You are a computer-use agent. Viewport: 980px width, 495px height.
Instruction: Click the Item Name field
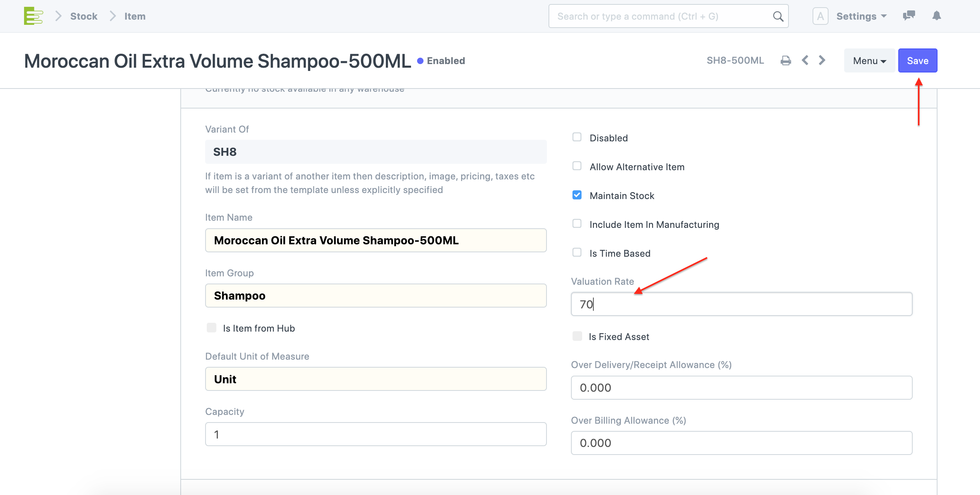pyautogui.click(x=376, y=240)
